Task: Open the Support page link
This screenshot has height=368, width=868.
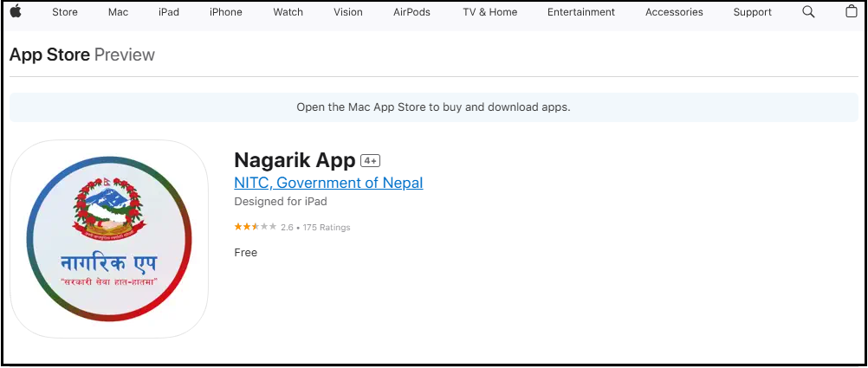Action: point(753,12)
